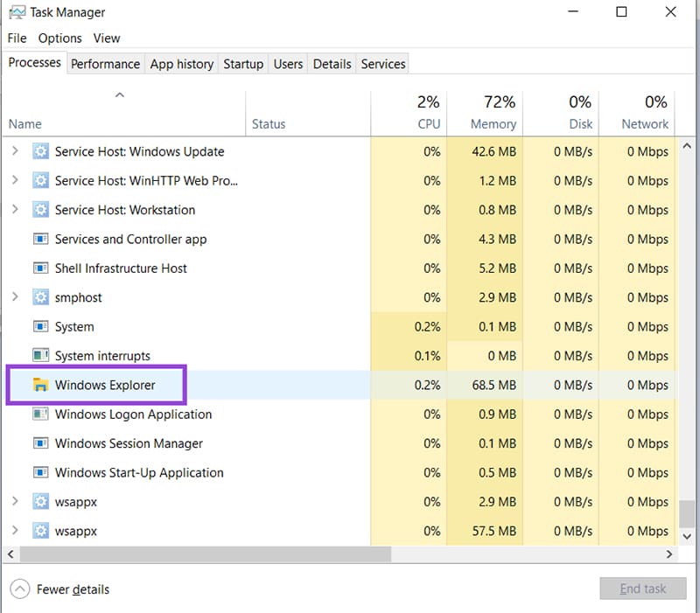Click the vertical scrollbar up arrow
The image size is (700, 613).
687,146
